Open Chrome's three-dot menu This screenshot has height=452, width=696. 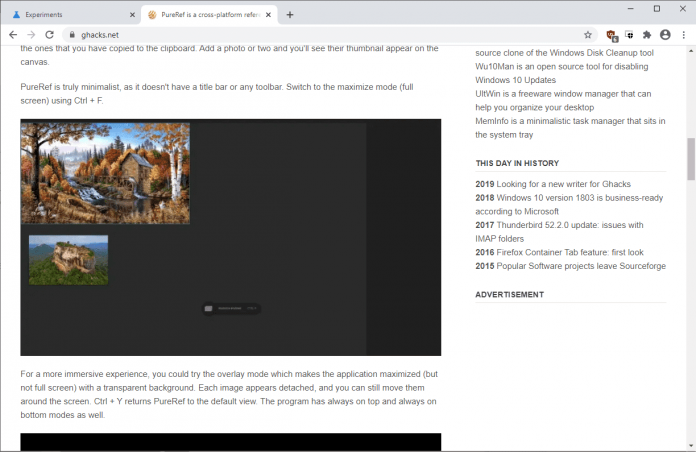click(683, 34)
